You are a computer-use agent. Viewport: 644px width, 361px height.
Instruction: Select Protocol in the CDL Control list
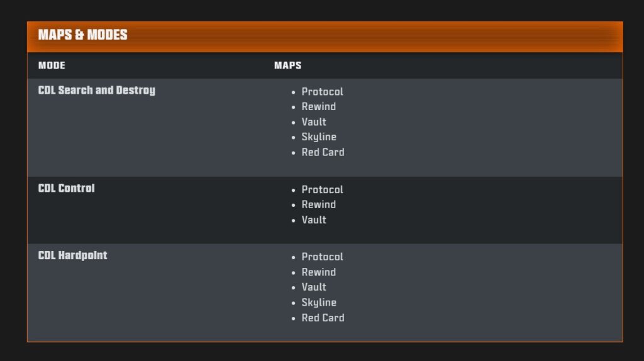tap(322, 190)
